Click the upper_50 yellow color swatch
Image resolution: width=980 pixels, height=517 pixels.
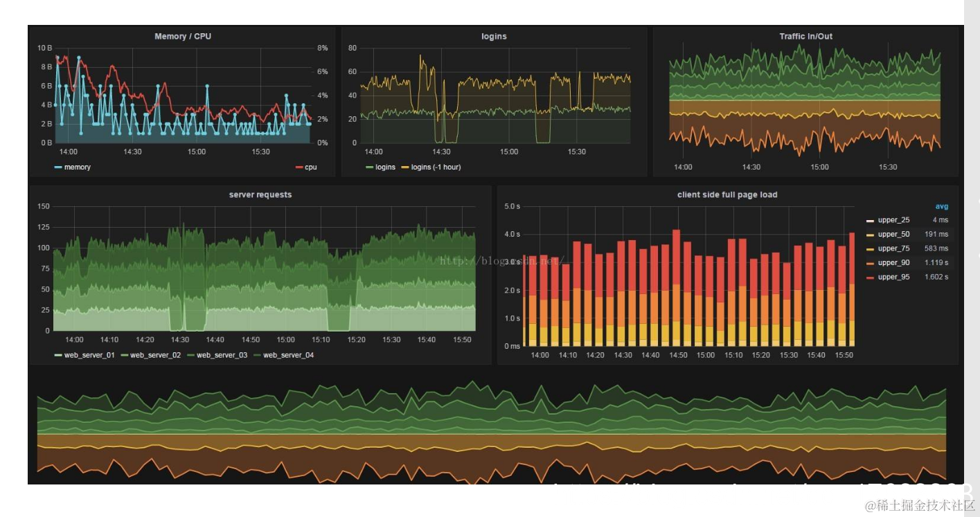point(871,235)
